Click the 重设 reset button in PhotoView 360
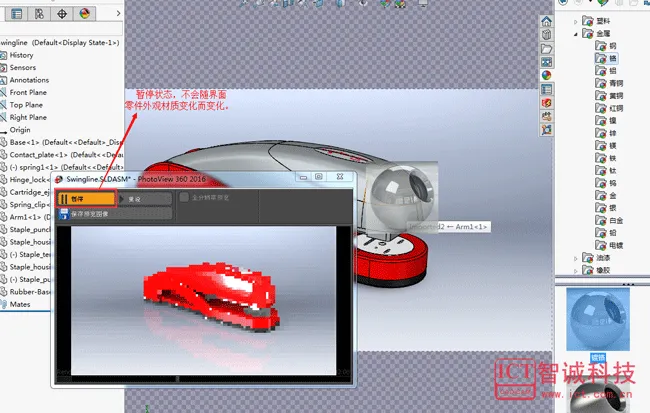650x413 pixels. (145, 199)
